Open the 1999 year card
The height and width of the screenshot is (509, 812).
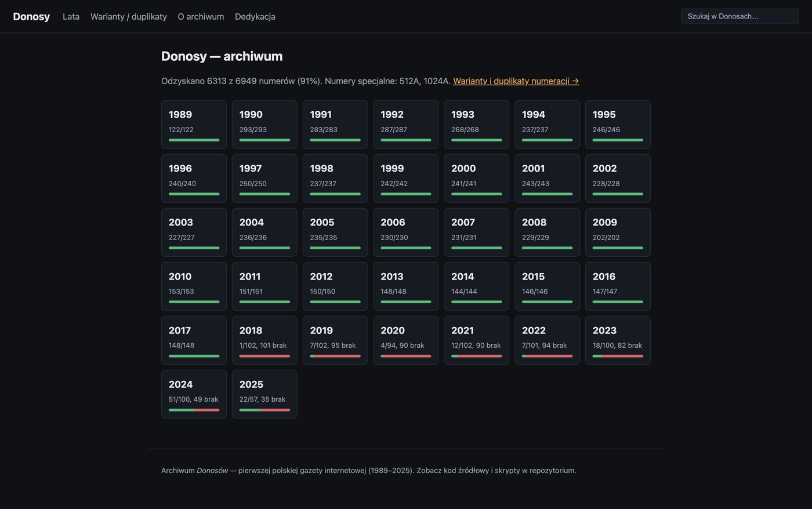[406, 179]
